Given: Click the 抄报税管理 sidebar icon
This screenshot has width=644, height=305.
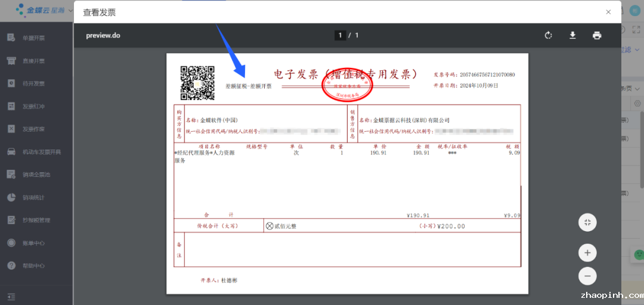Looking at the screenshot, I should click(x=11, y=220).
